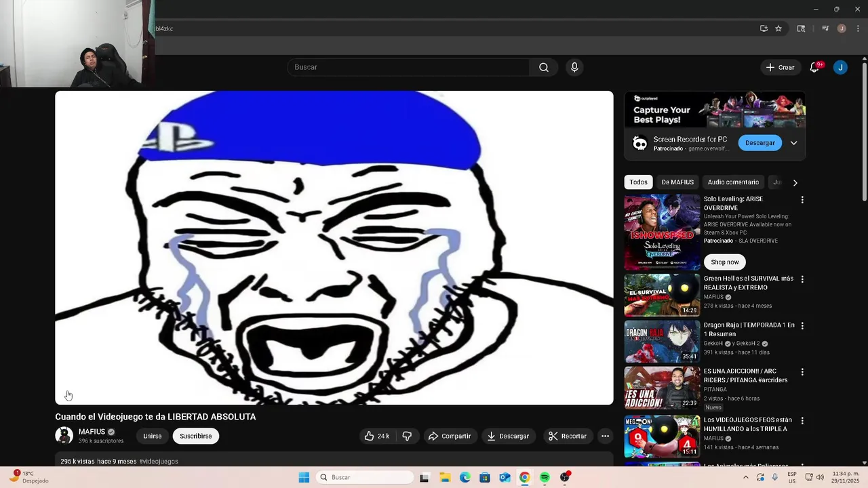Open options for Solo Leveling ad

[x=802, y=200]
